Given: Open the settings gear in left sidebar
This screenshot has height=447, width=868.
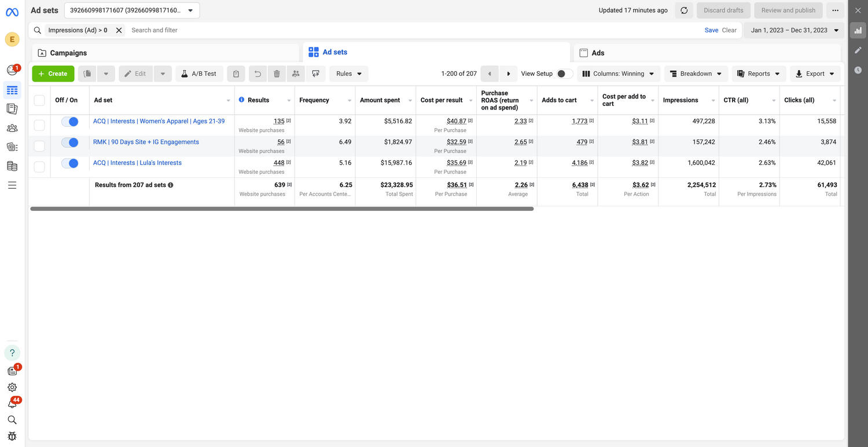Looking at the screenshot, I should coord(12,387).
